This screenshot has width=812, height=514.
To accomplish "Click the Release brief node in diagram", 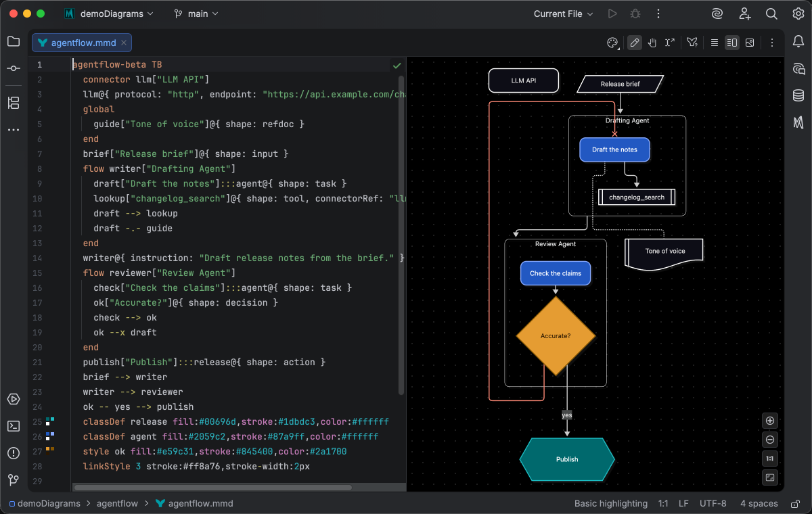I will [x=620, y=84].
